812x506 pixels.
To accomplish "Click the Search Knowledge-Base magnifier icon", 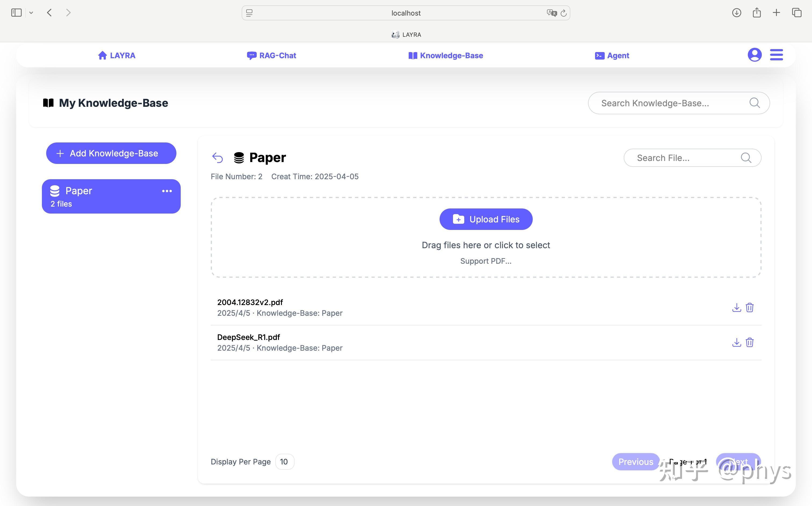I will tap(755, 103).
